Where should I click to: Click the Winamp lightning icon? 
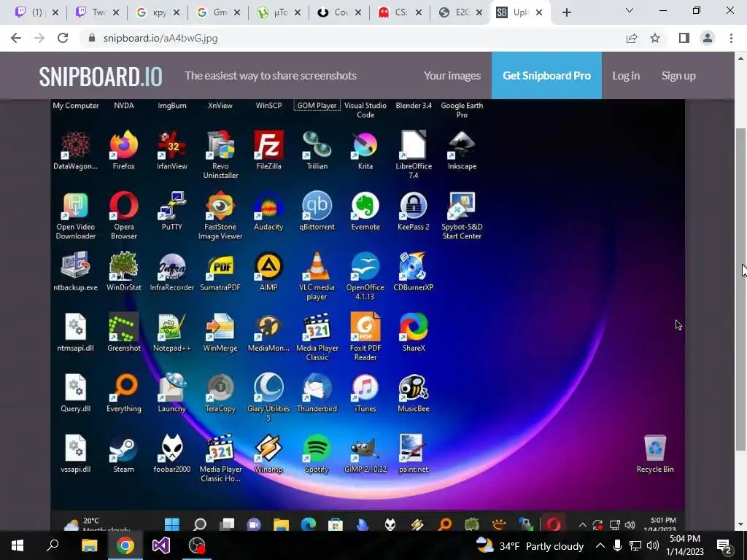268,448
